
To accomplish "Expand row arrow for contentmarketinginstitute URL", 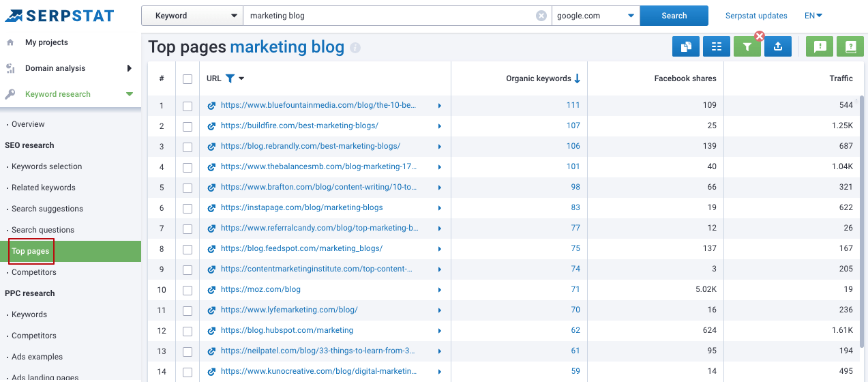I will coord(440,269).
